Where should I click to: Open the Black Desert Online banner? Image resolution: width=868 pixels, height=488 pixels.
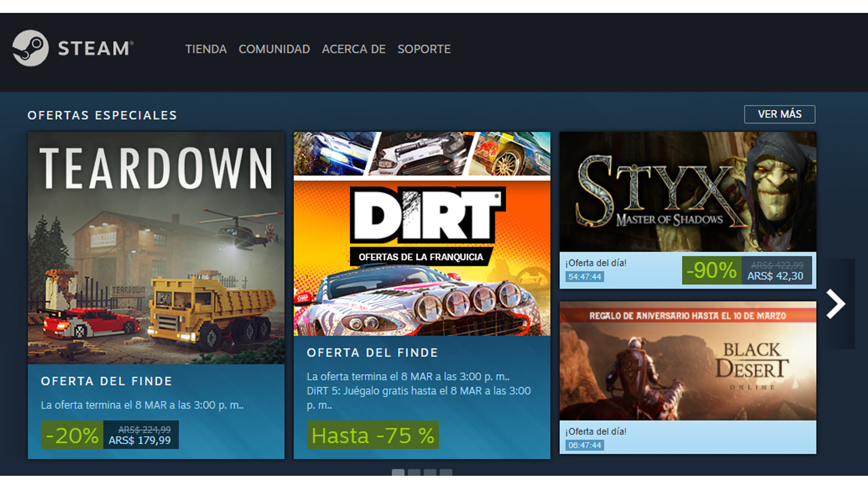pos(688,361)
